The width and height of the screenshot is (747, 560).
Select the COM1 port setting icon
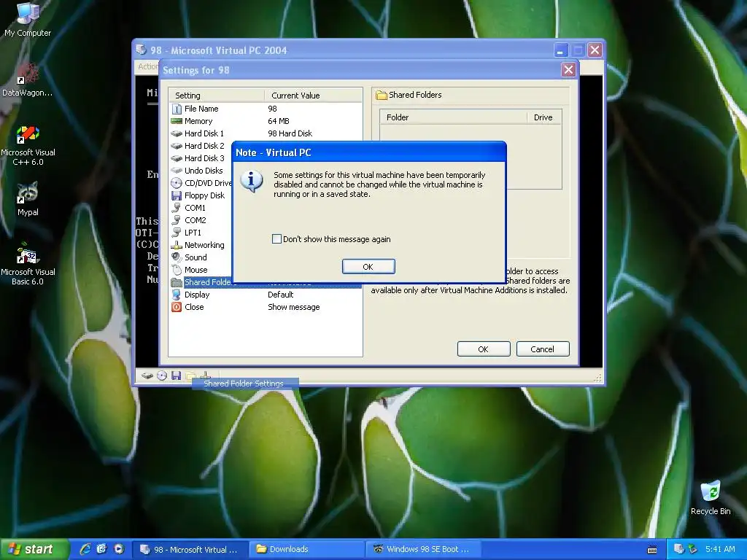[x=177, y=208]
